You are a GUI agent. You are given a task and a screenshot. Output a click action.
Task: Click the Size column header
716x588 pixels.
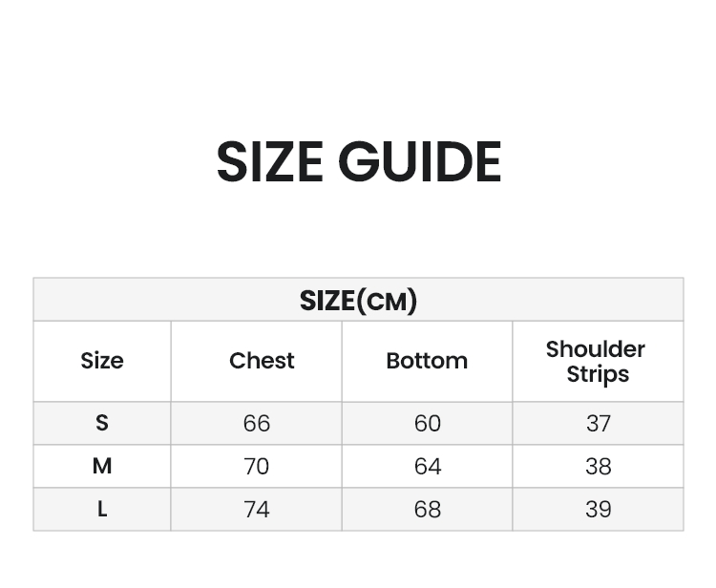[x=102, y=361]
